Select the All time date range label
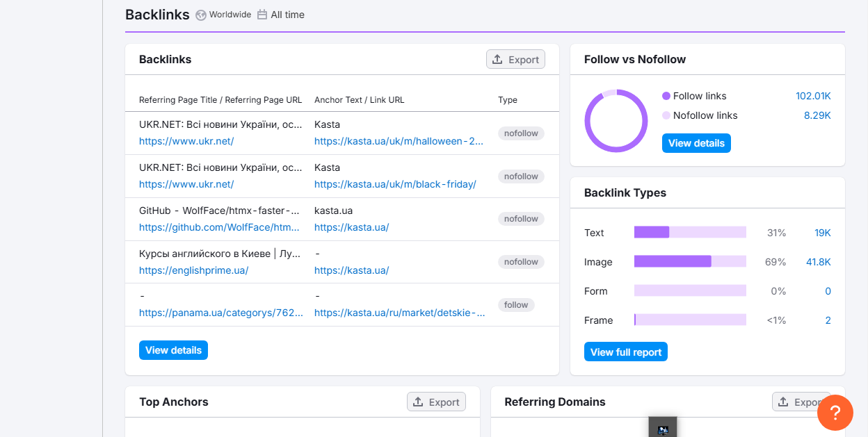 288,15
